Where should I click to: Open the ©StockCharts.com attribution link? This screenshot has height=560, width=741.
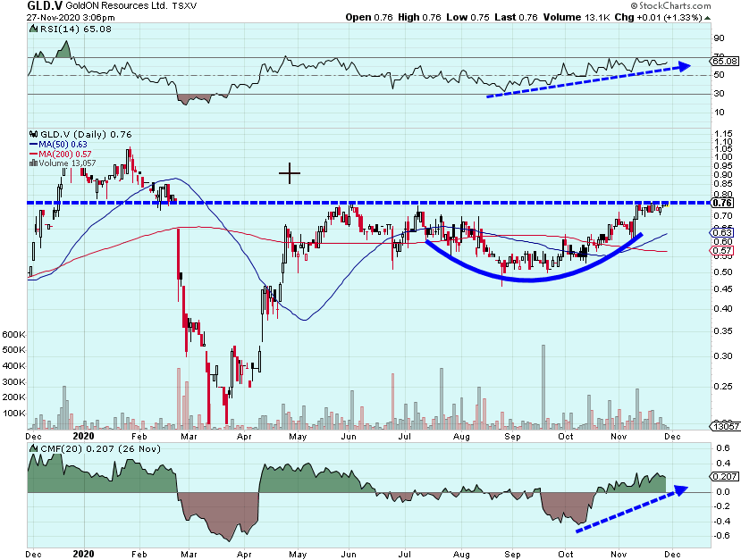[x=670, y=5]
